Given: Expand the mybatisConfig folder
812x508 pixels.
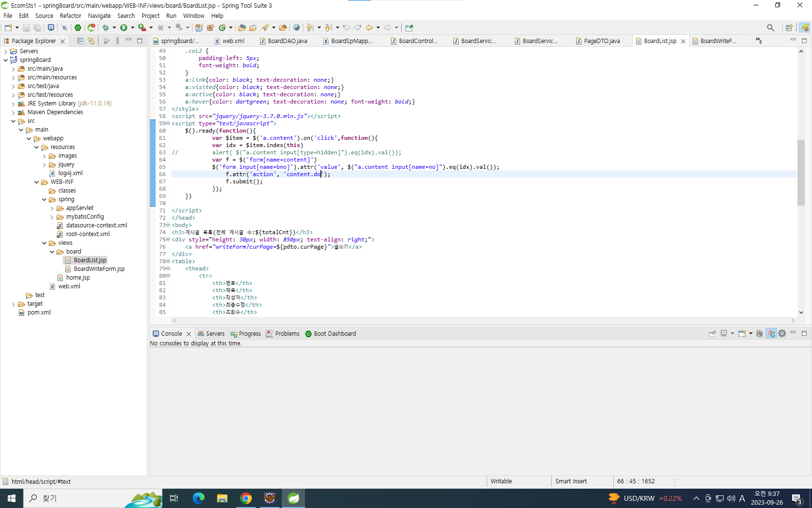Looking at the screenshot, I should pos(52,217).
